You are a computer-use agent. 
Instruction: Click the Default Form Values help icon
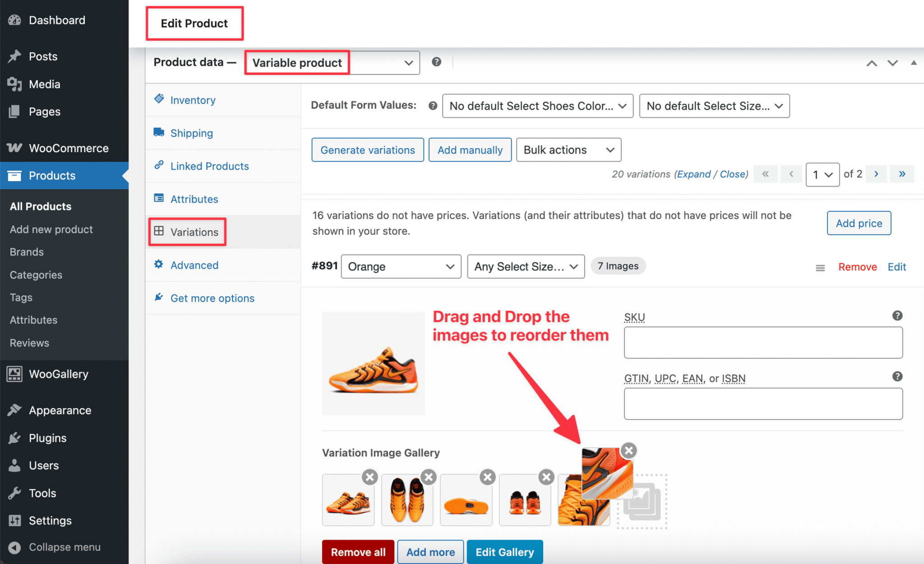(432, 105)
